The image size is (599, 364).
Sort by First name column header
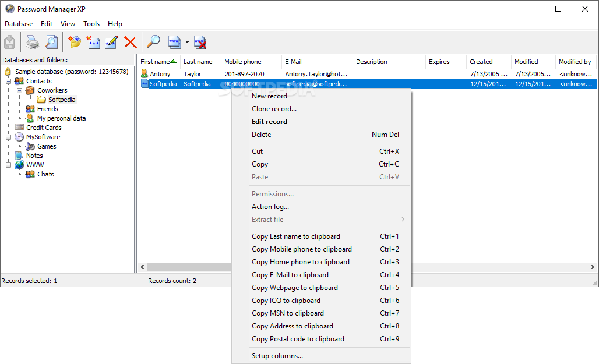158,62
